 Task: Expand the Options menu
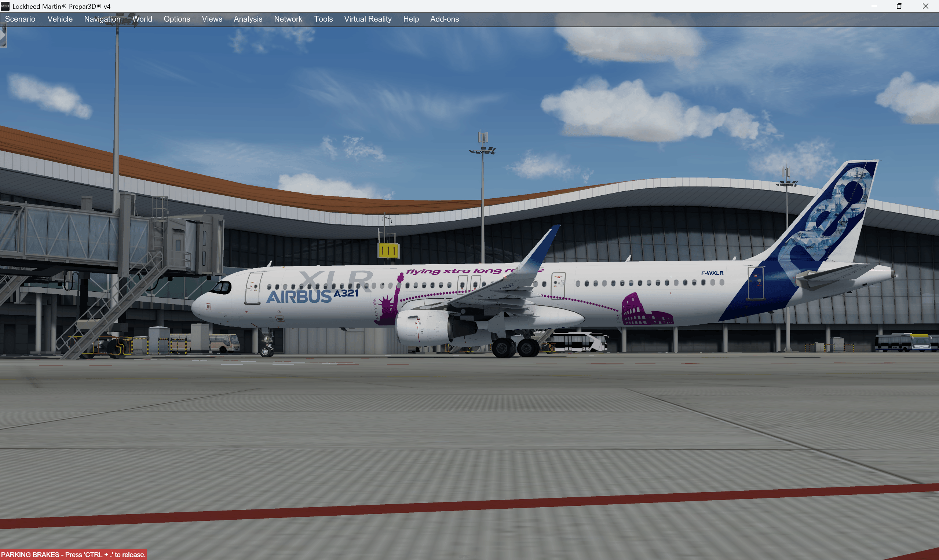[x=177, y=19]
